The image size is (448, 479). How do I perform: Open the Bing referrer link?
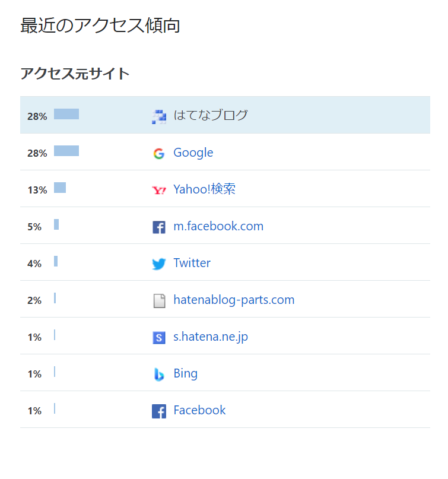(x=185, y=373)
